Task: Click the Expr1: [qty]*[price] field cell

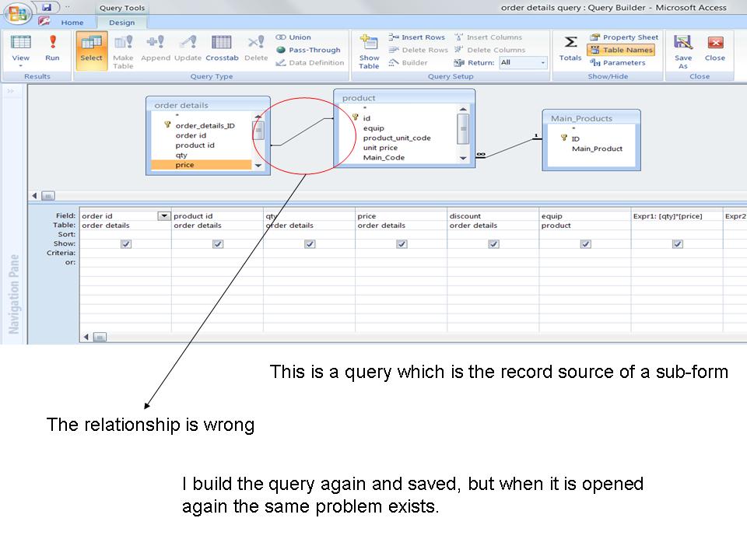Action: (x=677, y=216)
